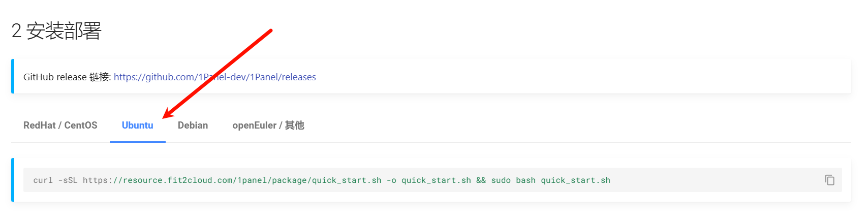Click blue bar left of code block
This screenshot has width=868, height=219.
13,180
